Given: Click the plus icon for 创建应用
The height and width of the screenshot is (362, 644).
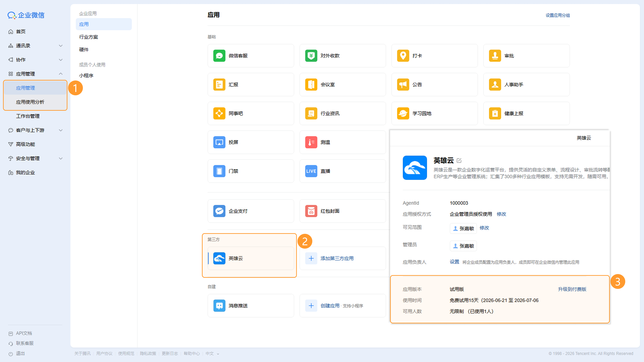Looking at the screenshot, I should pos(311,305).
